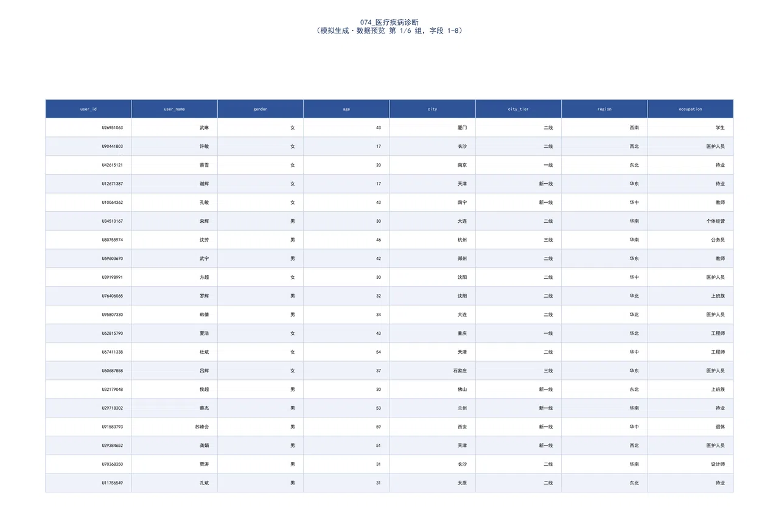Select the city cell 石家庄
This screenshot has width=779, height=532.
point(432,371)
